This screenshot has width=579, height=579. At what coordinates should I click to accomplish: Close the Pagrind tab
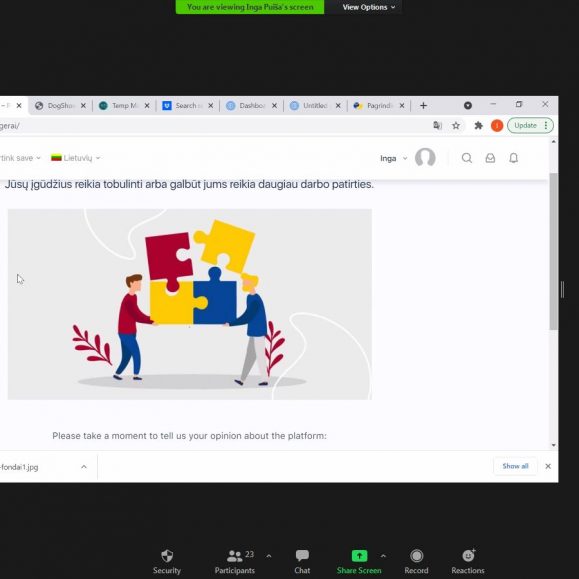pyautogui.click(x=402, y=106)
